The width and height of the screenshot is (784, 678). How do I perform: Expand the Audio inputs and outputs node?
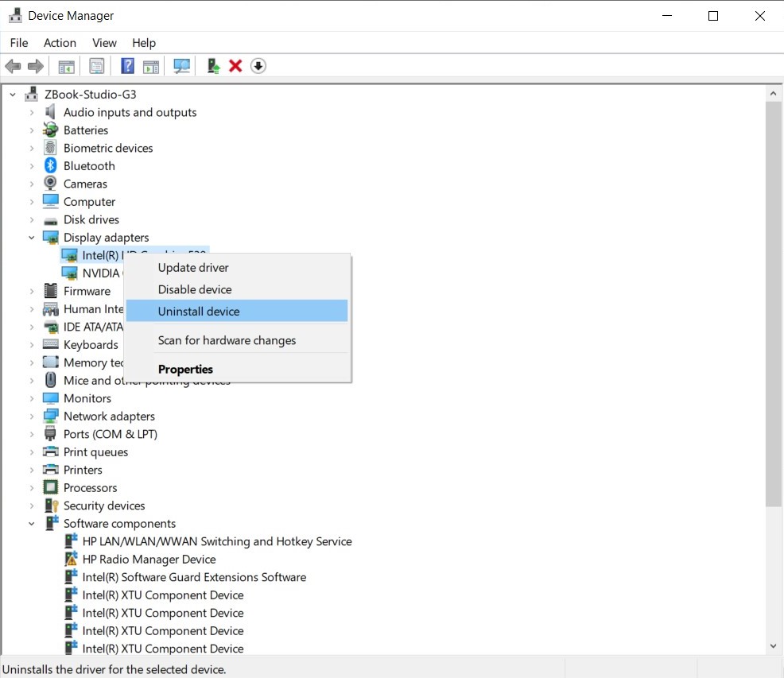[32, 113]
